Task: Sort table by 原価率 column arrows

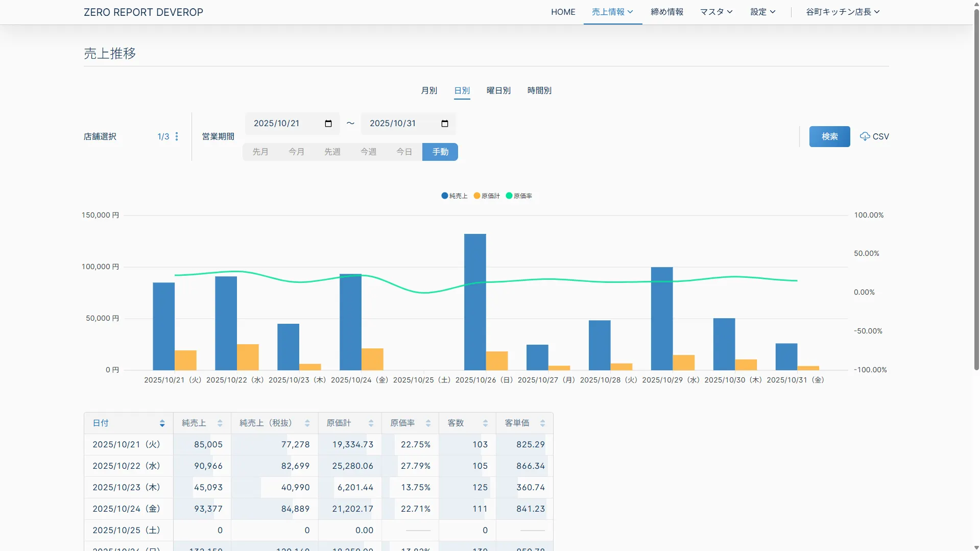Action: point(428,423)
